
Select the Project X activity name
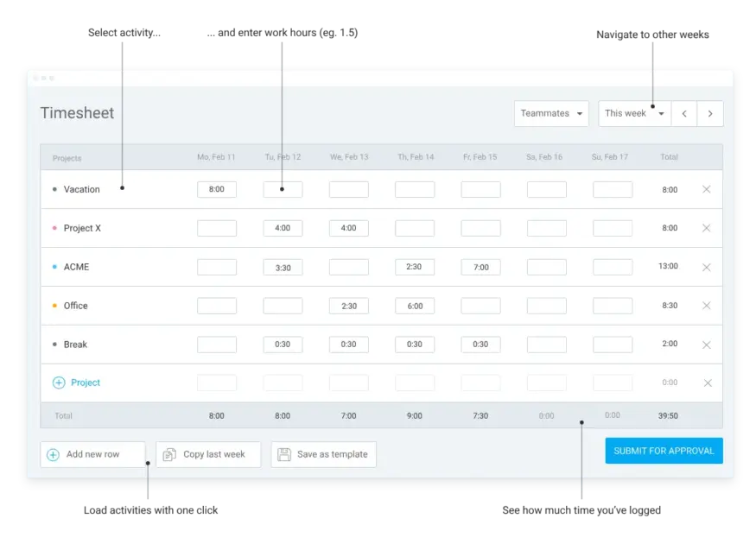click(x=82, y=228)
